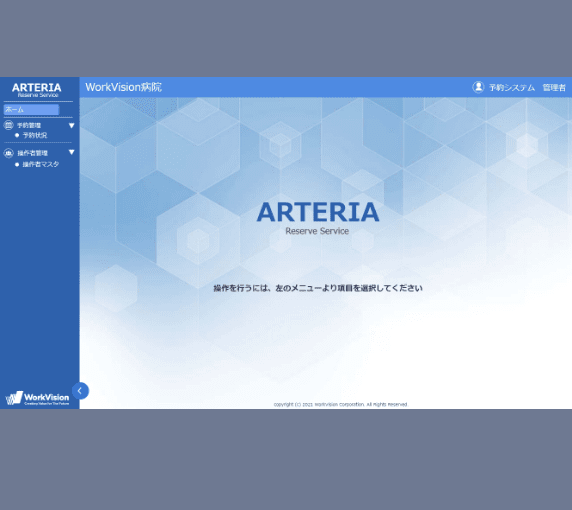Click the bullet beside 予約状況
Screen dimensions: 572x510
(x=17, y=135)
